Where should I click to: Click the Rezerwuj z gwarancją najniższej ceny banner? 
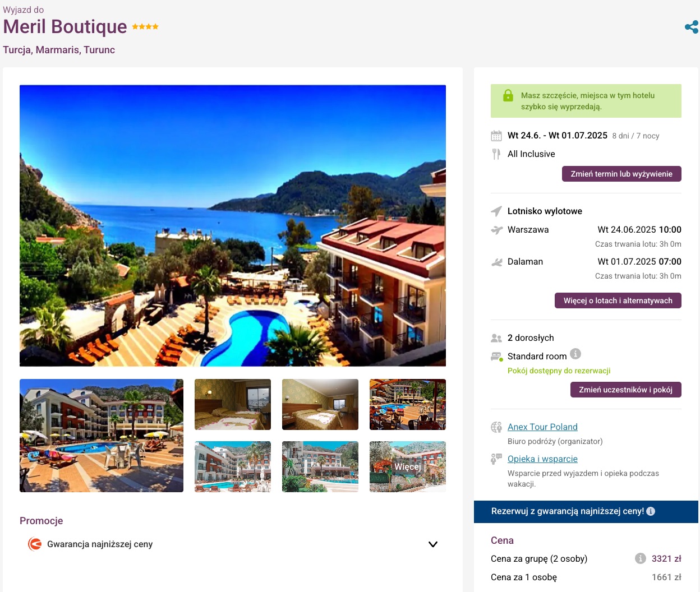click(586, 512)
